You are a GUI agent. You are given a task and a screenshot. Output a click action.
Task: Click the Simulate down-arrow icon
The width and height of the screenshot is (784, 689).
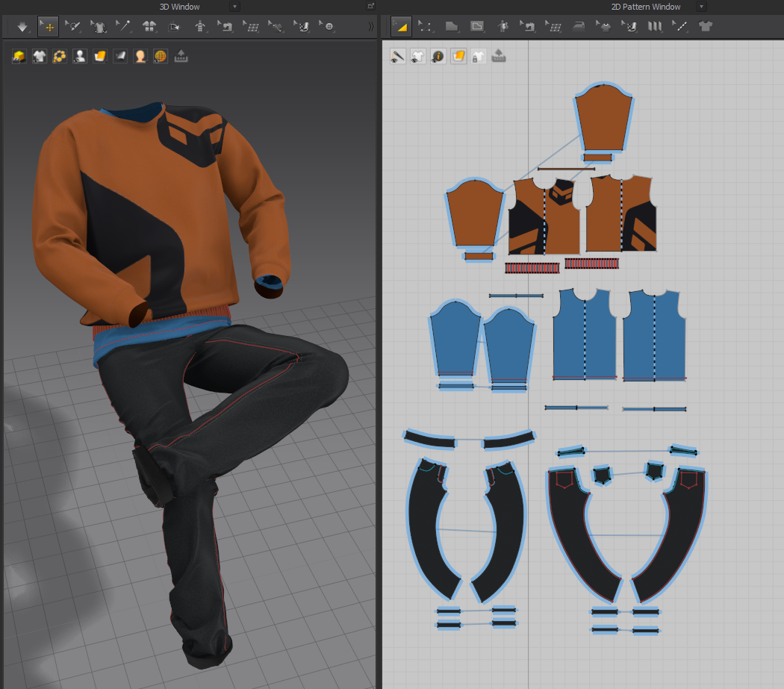22,27
